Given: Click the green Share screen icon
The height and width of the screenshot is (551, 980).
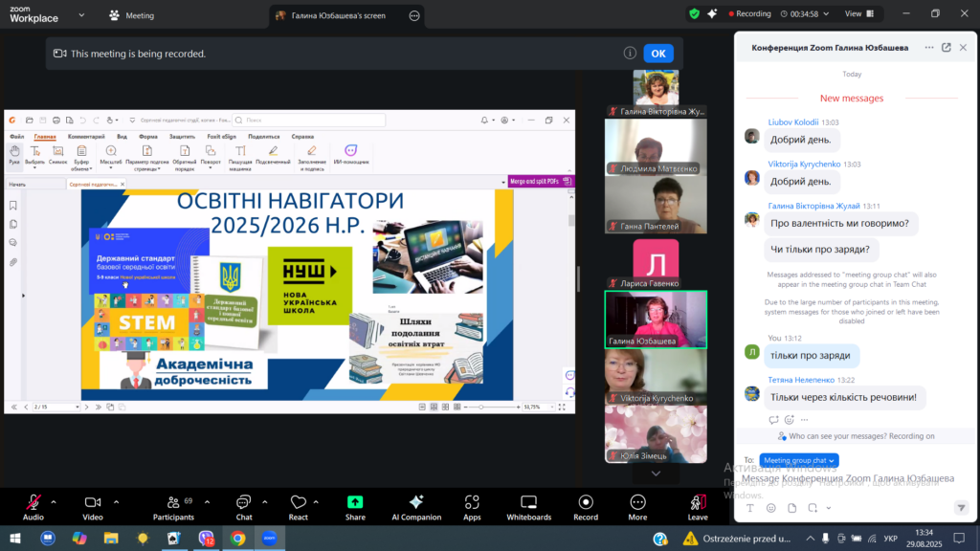Looking at the screenshot, I should click(355, 502).
